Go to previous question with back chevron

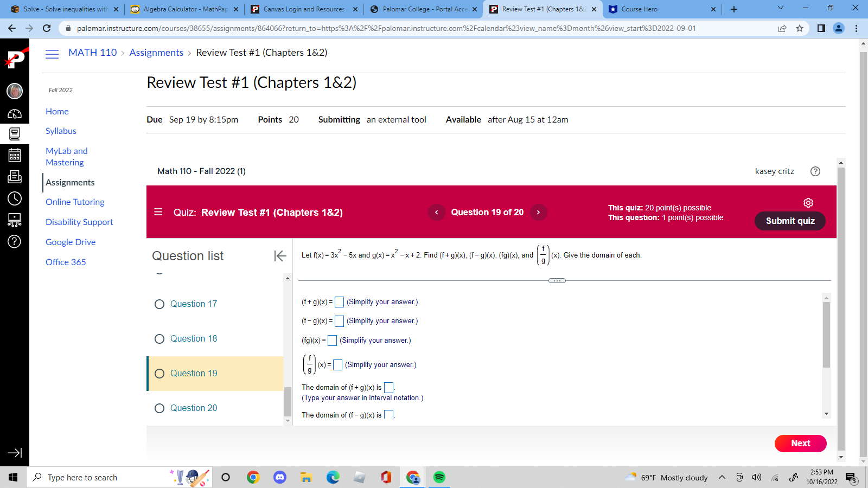pos(437,212)
